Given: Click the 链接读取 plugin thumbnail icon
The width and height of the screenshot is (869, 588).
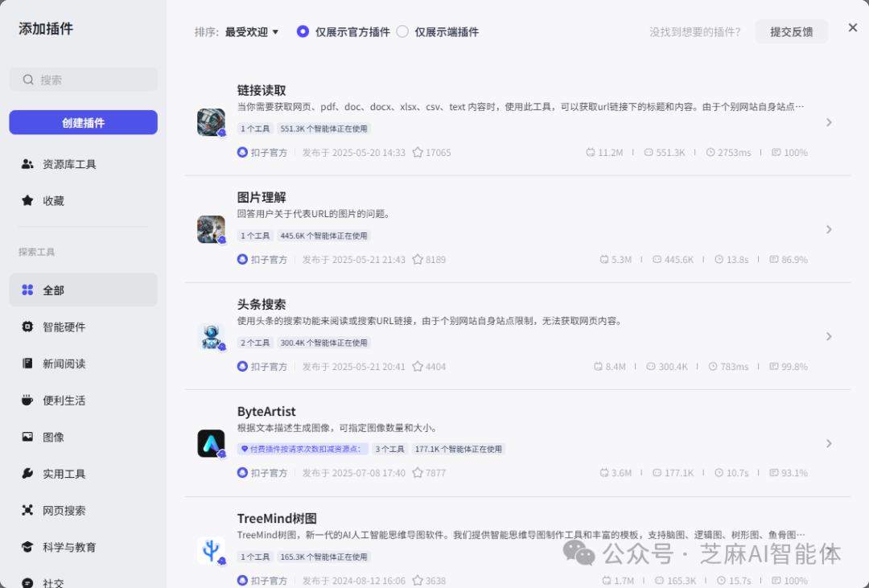Looking at the screenshot, I should click(x=211, y=122).
